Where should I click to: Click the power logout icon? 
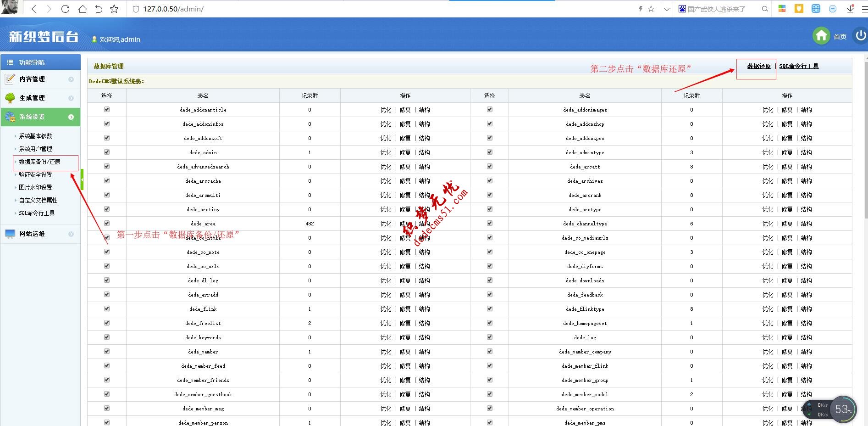click(x=860, y=35)
